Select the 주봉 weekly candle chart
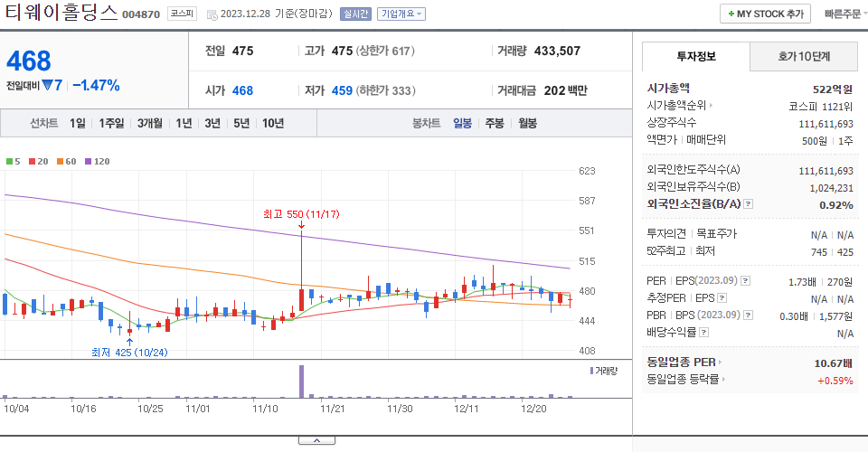The image size is (868, 452). (x=495, y=123)
